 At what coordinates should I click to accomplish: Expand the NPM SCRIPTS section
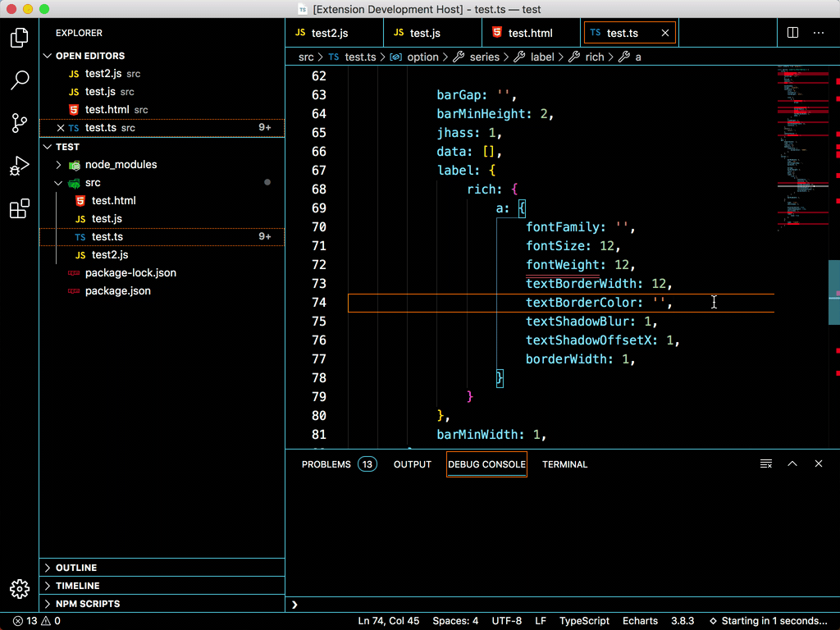click(88, 603)
